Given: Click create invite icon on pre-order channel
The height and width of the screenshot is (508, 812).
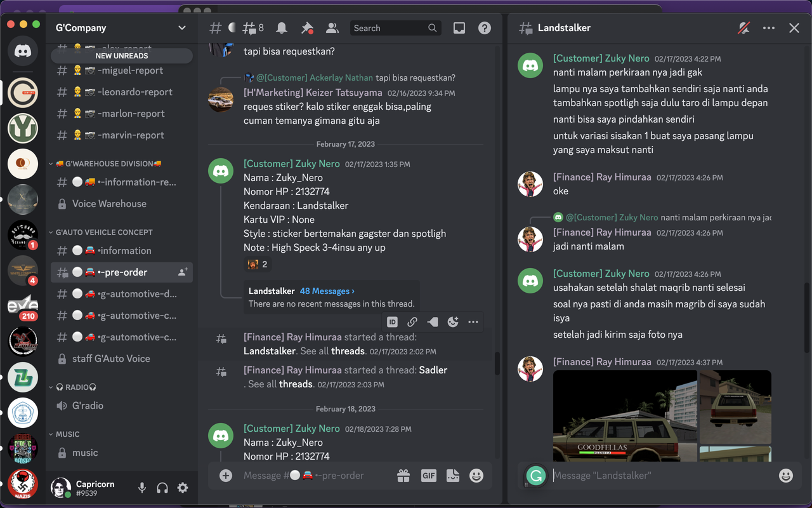Looking at the screenshot, I should point(183,272).
